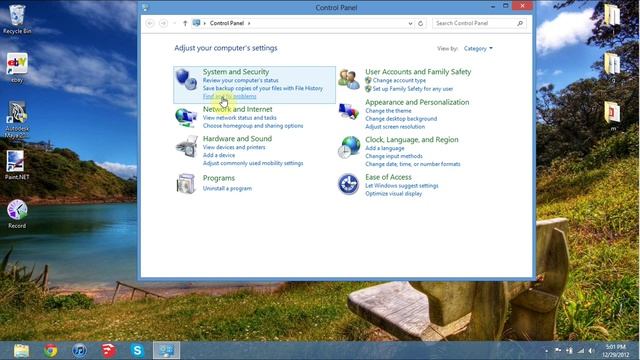The height and width of the screenshot is (360, 640).
Task: Click Change input methods link
Action: click(x=394, y=156)
